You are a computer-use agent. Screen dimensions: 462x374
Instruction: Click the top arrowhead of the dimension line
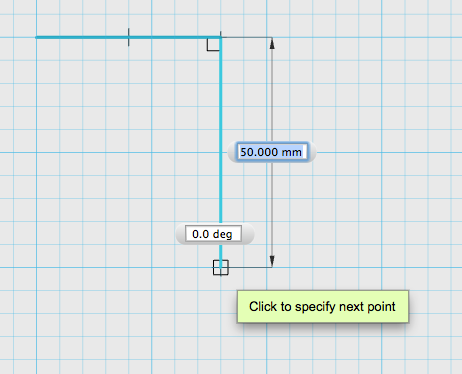[x=272, y=44]
